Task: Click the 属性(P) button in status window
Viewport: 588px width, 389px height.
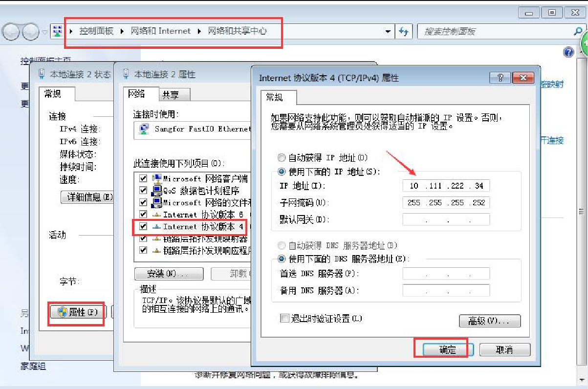Action: point(78,312)
